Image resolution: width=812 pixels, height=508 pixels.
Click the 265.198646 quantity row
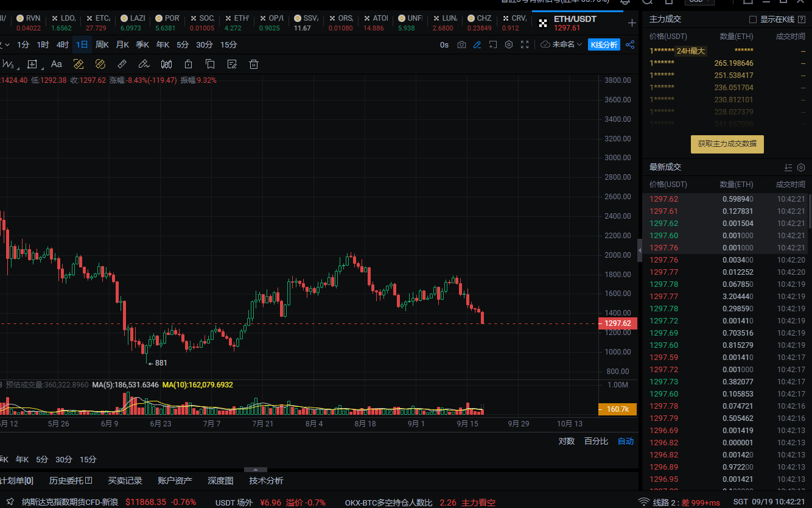pyautogui.click(x=727, y=63)
